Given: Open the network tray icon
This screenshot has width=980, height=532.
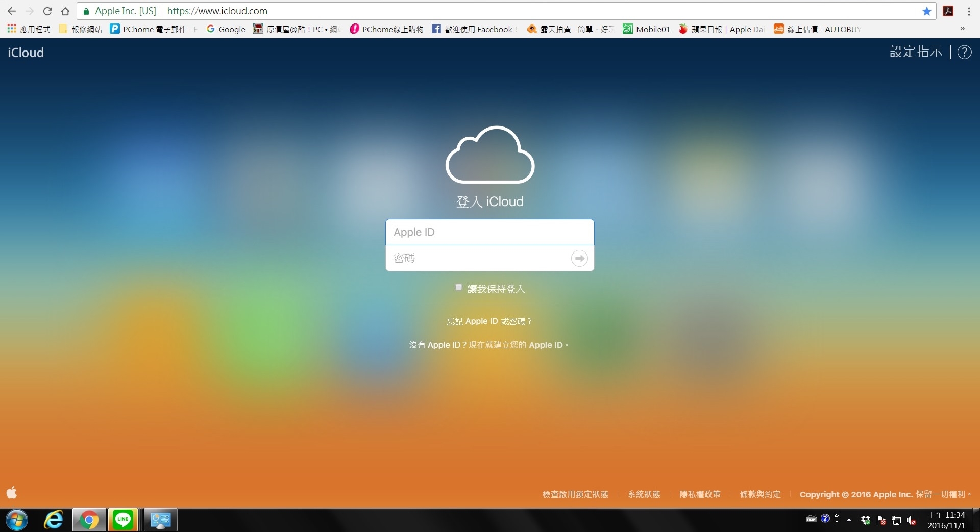Looking at the screenshot, I should point(896,520).
